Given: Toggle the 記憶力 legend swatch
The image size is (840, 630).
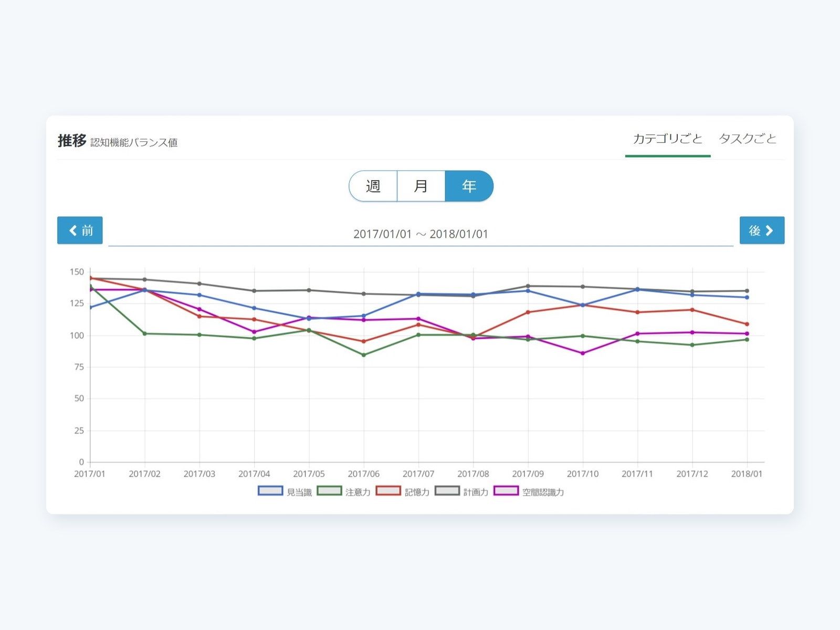Looking at the screenshot, I should pos(388,491).
